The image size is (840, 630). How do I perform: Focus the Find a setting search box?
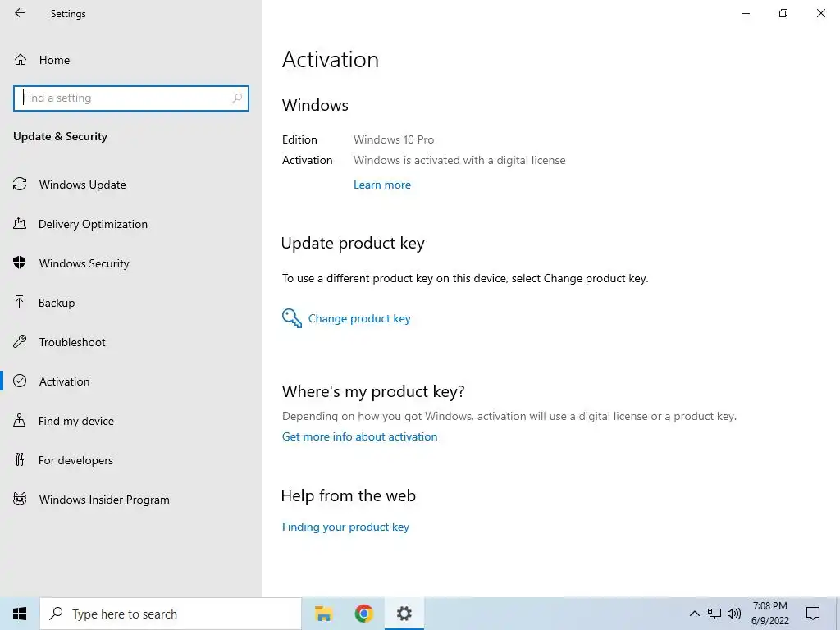tap(131, 98)
